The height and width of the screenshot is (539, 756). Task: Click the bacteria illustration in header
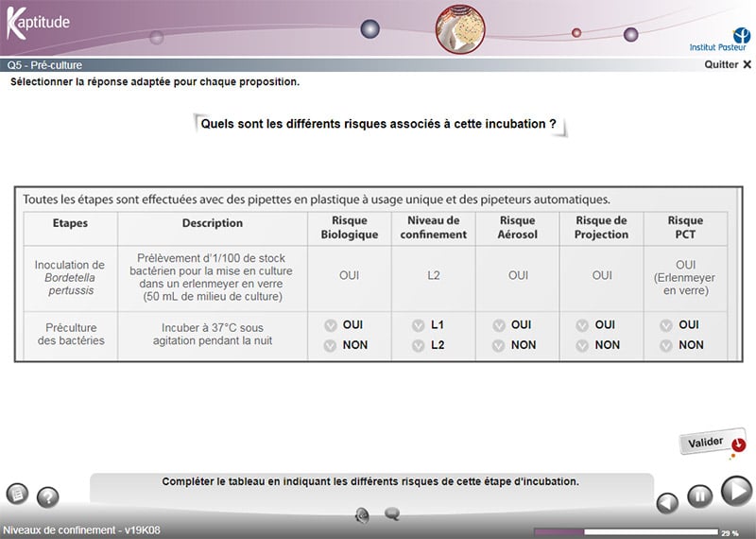tap(459, 28)
